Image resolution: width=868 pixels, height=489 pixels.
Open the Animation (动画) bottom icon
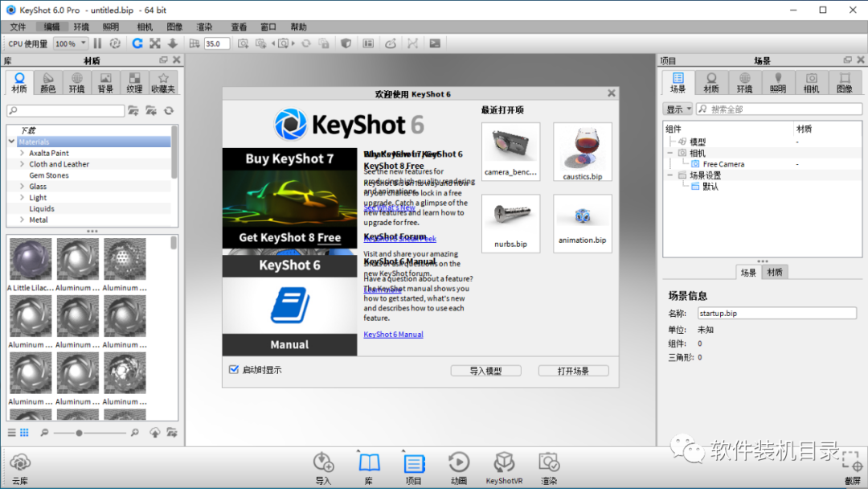459,469
